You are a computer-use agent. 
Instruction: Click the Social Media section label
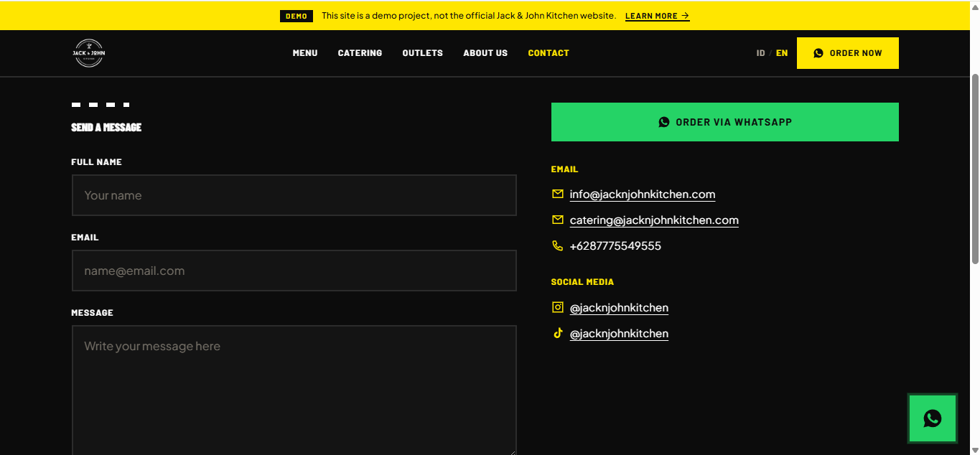click(x=582, y=282)
